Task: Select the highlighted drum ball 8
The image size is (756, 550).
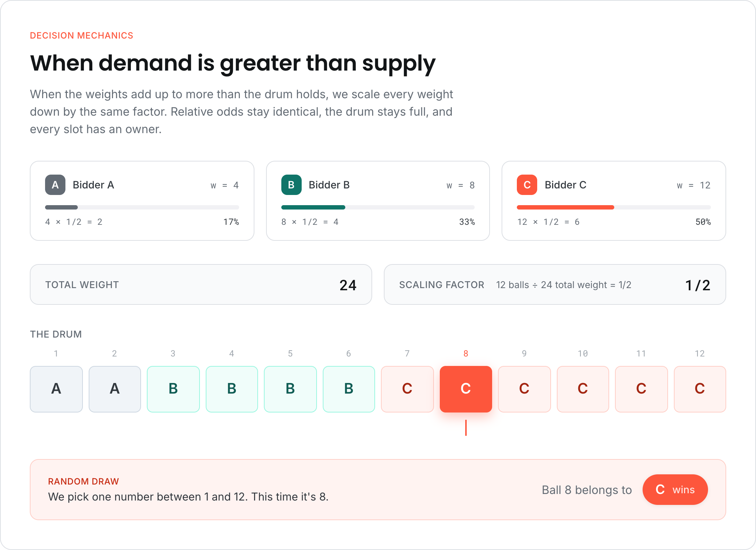Action: [466, 389]
